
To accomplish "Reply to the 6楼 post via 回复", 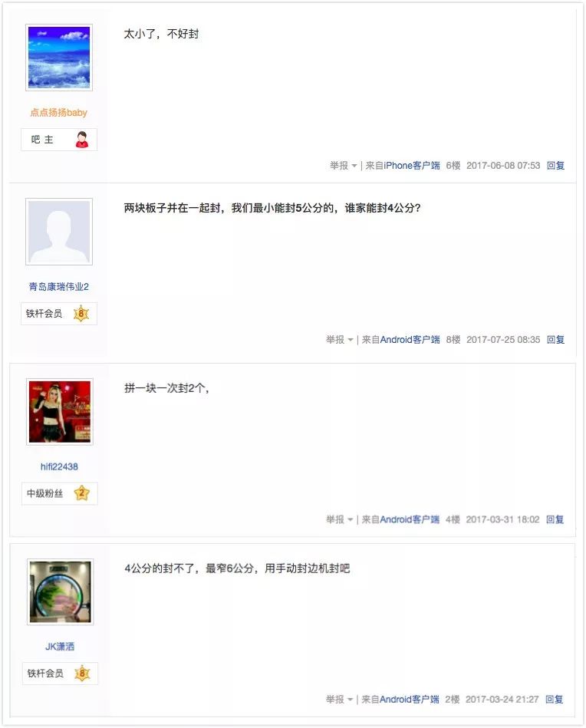I will coord(555,165).
